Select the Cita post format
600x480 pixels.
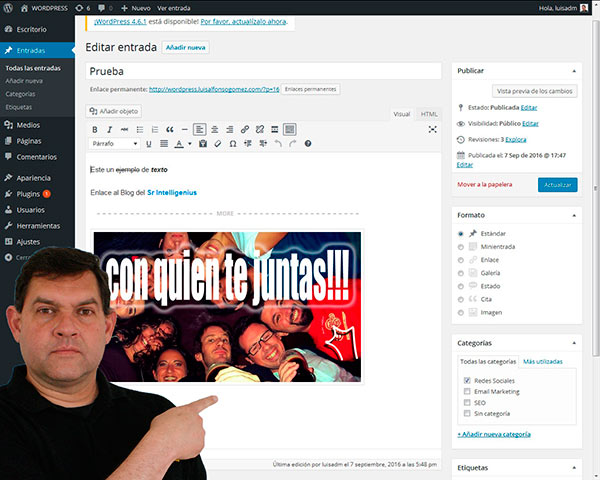click(x=461, y=300)
